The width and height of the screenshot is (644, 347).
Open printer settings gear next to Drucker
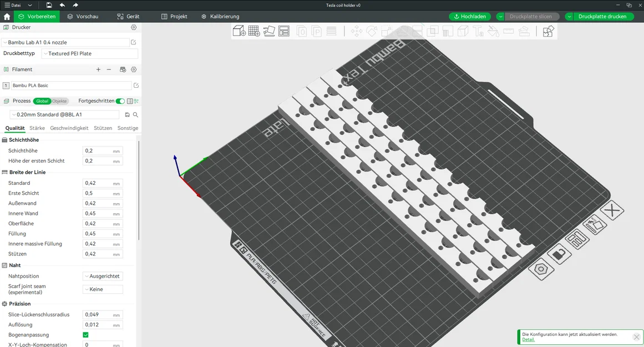pyautogui.click(x=134, y=27)
